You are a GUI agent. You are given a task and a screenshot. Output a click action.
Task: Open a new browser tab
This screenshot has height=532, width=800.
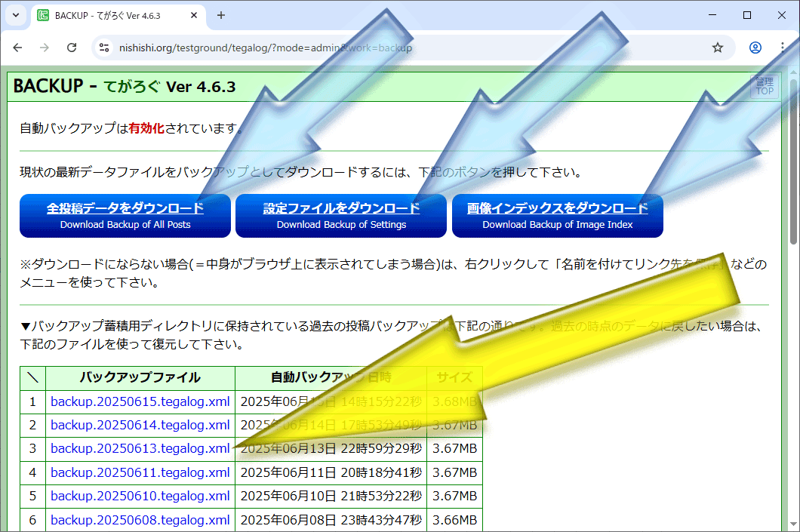tap(221, 15)
